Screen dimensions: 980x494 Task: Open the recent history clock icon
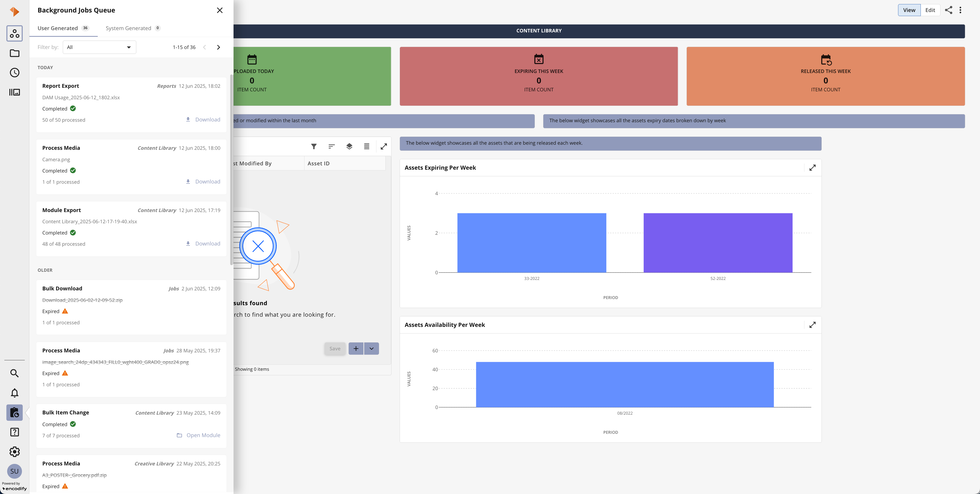(x=15, y=73)
